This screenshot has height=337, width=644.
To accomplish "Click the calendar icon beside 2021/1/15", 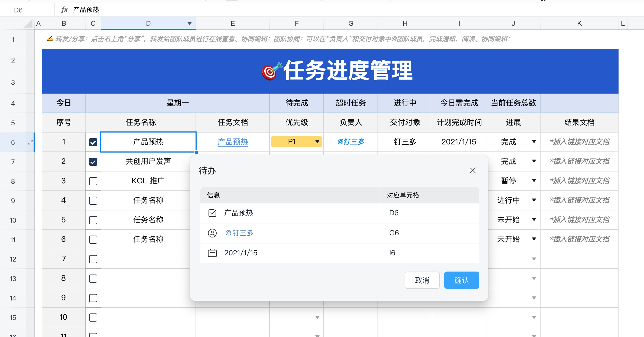I will click(x=212, y=253).
